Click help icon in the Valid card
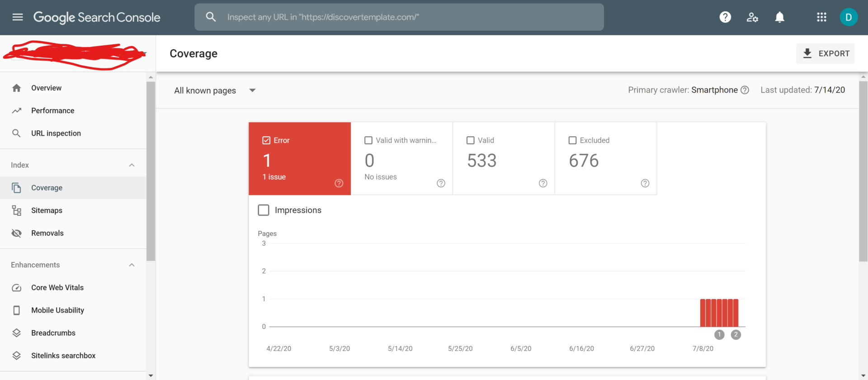This screenshot has height=380, width=868. coord(543,183)
